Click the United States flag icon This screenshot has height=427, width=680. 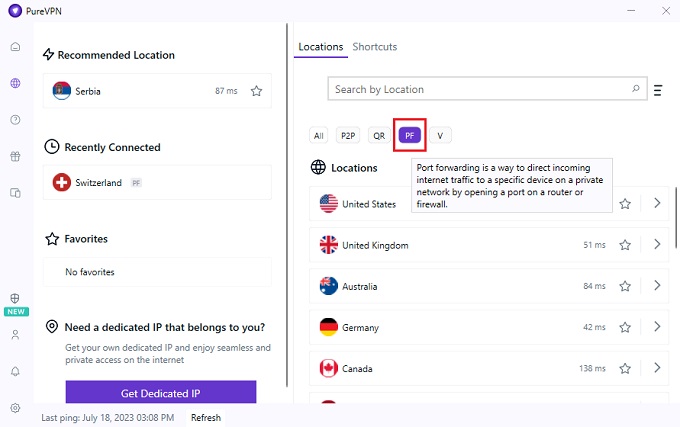tap(329, 204)
